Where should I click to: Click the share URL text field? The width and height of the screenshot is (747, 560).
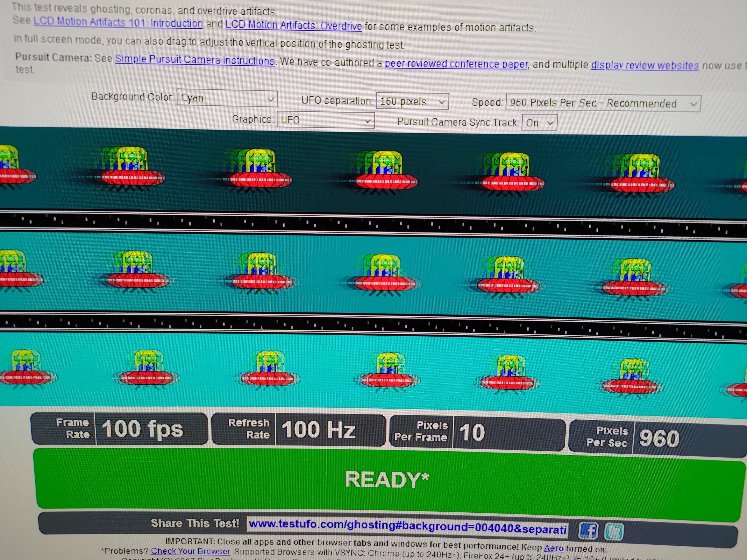(407, 527)
